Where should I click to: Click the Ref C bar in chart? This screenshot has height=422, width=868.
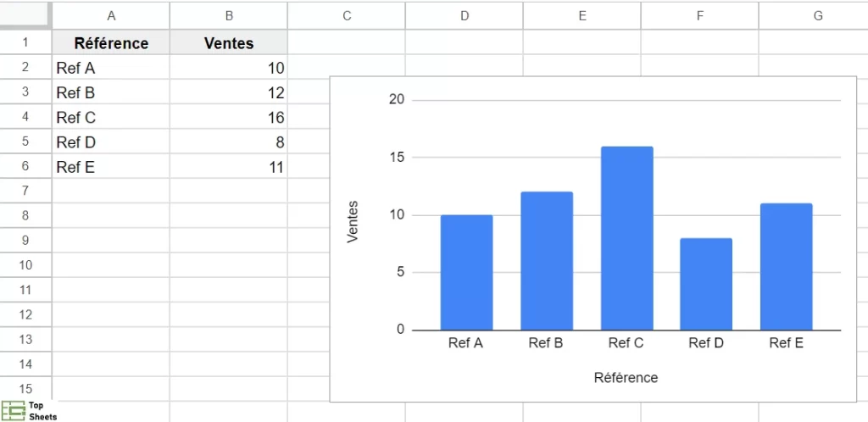point(626,238)
